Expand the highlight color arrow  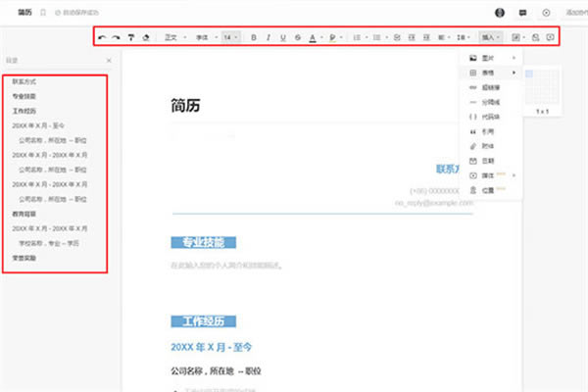341,37
